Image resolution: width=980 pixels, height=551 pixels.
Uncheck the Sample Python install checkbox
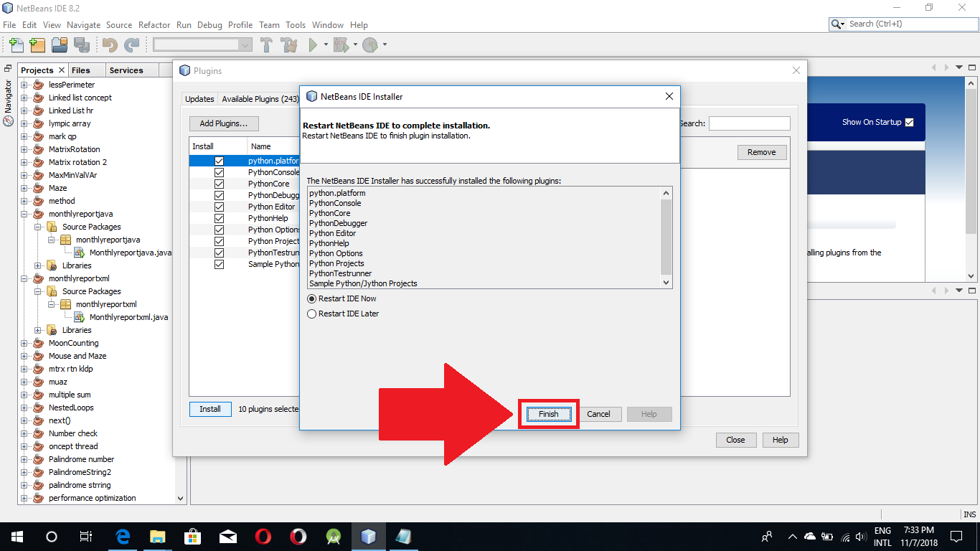click(x=219, y=264)
